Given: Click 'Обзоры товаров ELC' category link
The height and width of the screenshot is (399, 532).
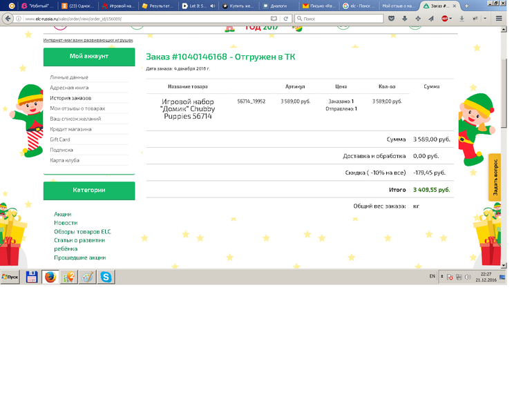Looking at the screenshot, I should (82, 231).
